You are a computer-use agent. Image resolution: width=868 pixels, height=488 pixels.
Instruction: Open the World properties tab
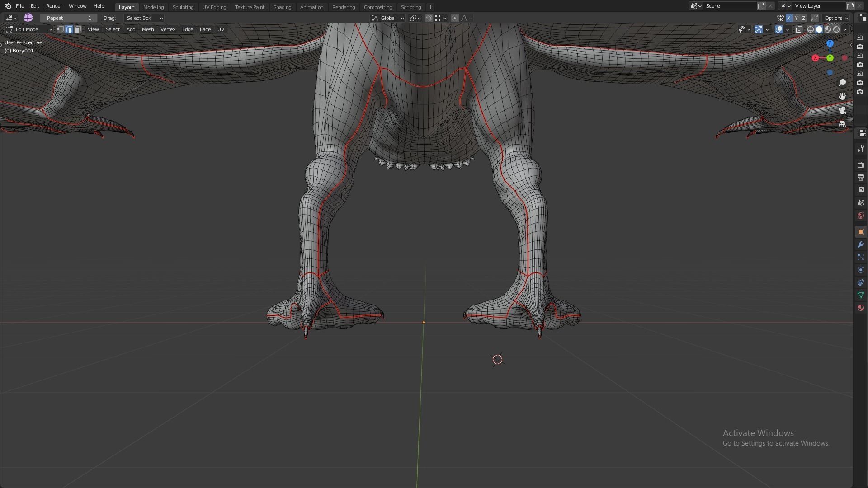[x=861, y=216]
